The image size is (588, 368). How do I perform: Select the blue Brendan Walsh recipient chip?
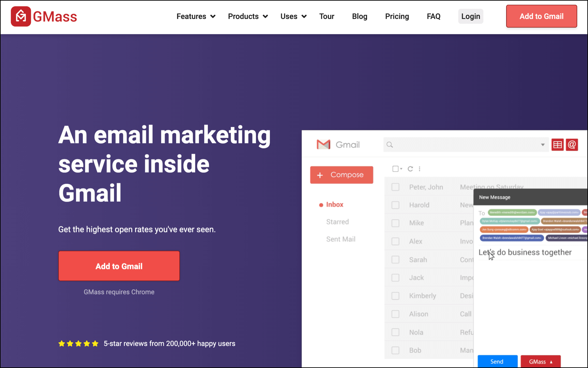(x=512, y=238)
